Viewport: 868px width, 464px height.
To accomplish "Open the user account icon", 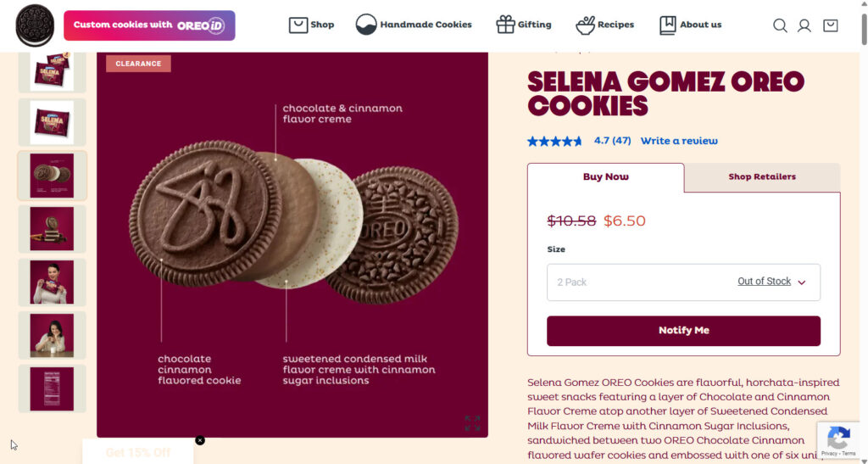I will coord(804,25).
